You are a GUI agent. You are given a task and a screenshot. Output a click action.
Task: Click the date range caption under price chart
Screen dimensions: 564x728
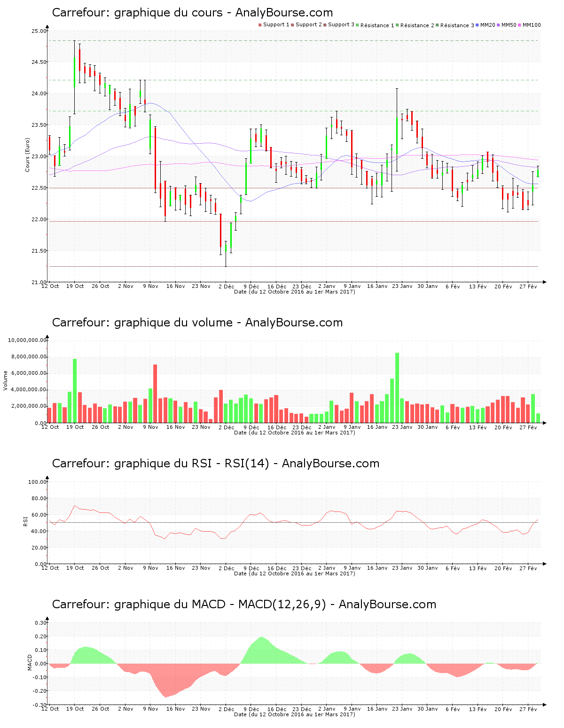(x=295, y=292)
